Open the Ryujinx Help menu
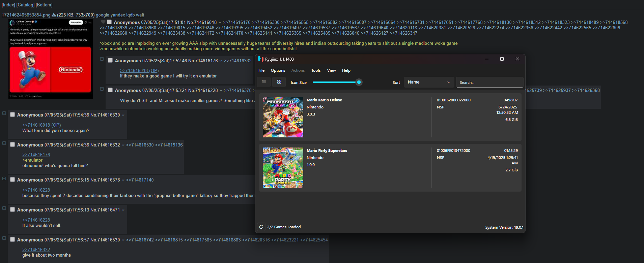The width and height of the screenshot is (644, 263). [x=346, y=70]
